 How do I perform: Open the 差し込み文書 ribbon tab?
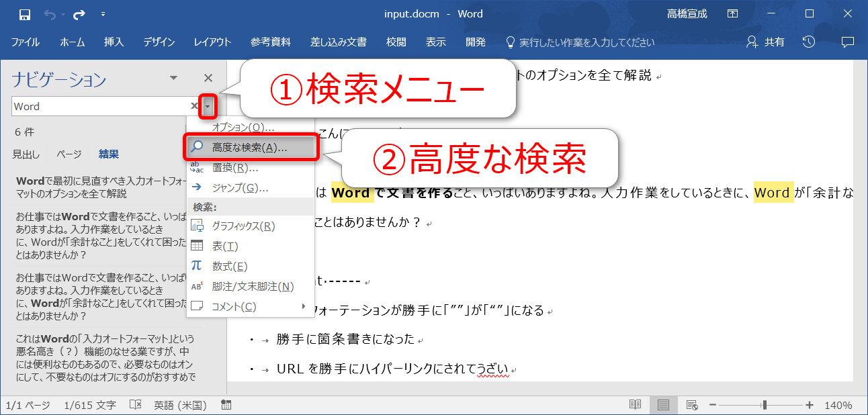point(338,42)
